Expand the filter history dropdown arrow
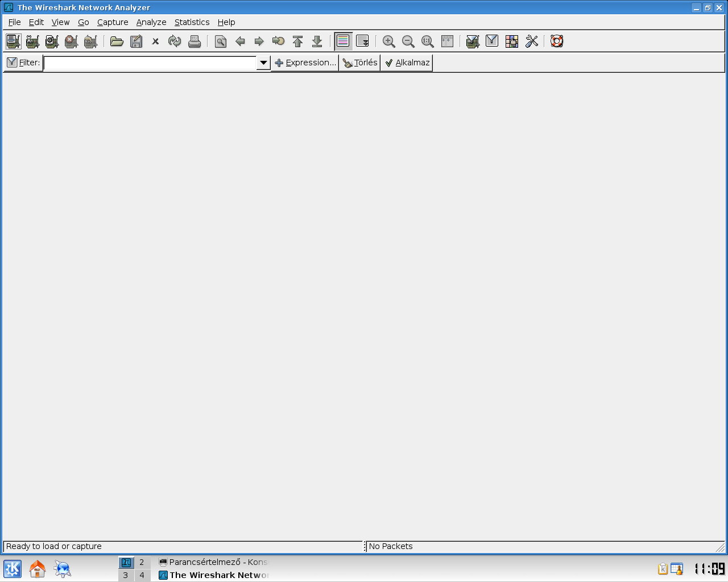Screen dimensions: 728x582 pyautogui.click(x=263, y=63)
